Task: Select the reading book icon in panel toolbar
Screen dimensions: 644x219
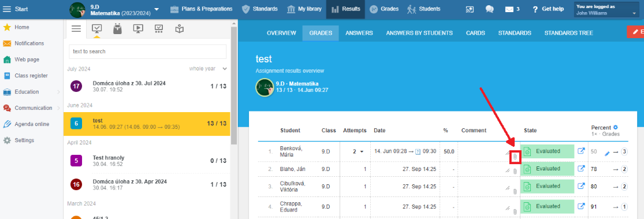Action: click(x=179, y=28)
